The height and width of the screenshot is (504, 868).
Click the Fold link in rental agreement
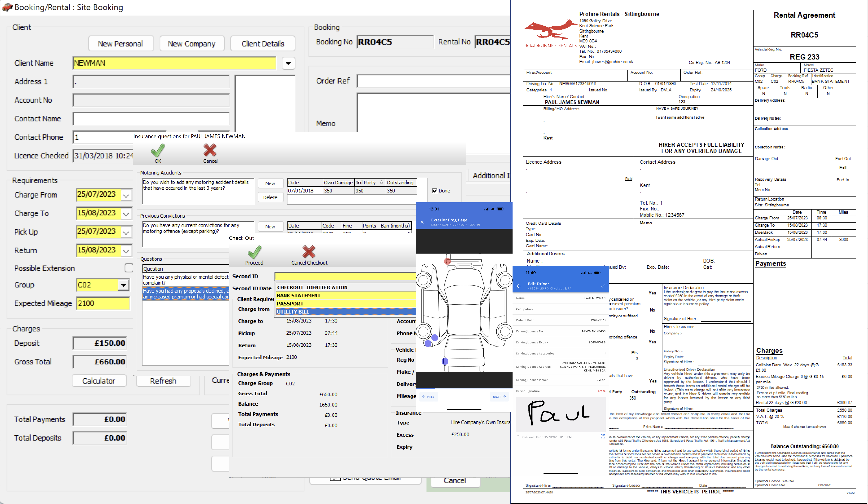tap(629, 179)
